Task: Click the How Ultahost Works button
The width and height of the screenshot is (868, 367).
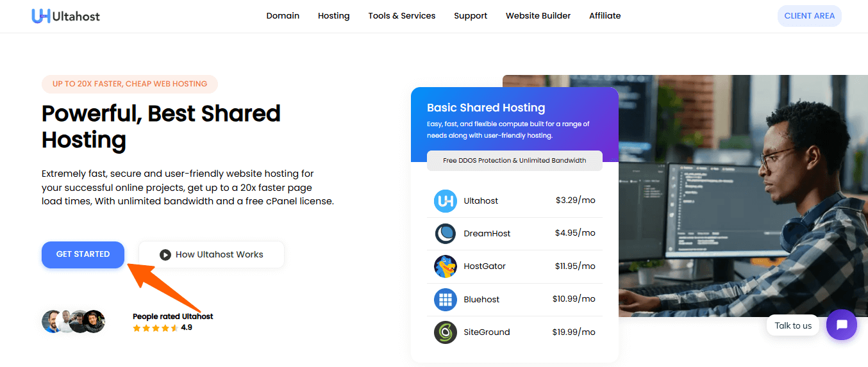Action: point(212,255)
